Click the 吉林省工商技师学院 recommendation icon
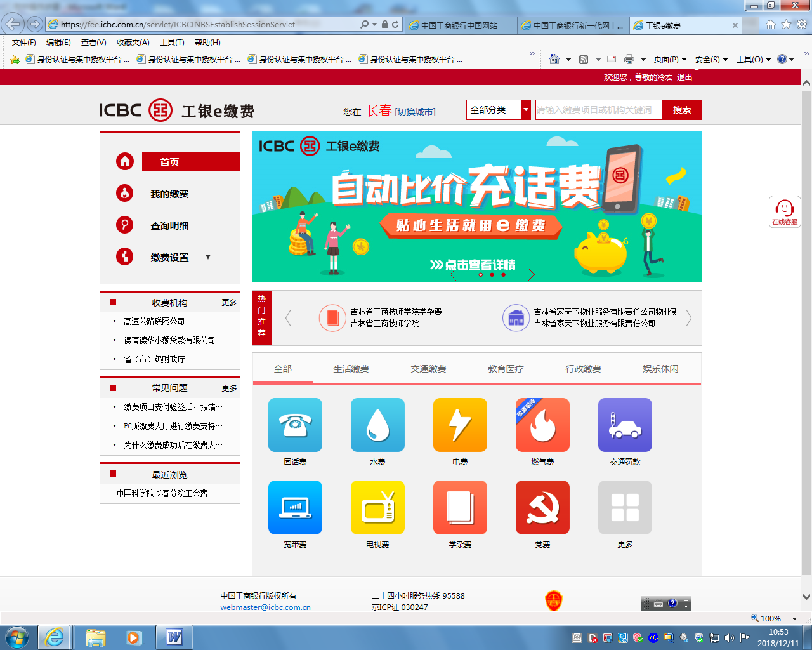The height and width of the screenshot is (650, 812). point(332,317)
